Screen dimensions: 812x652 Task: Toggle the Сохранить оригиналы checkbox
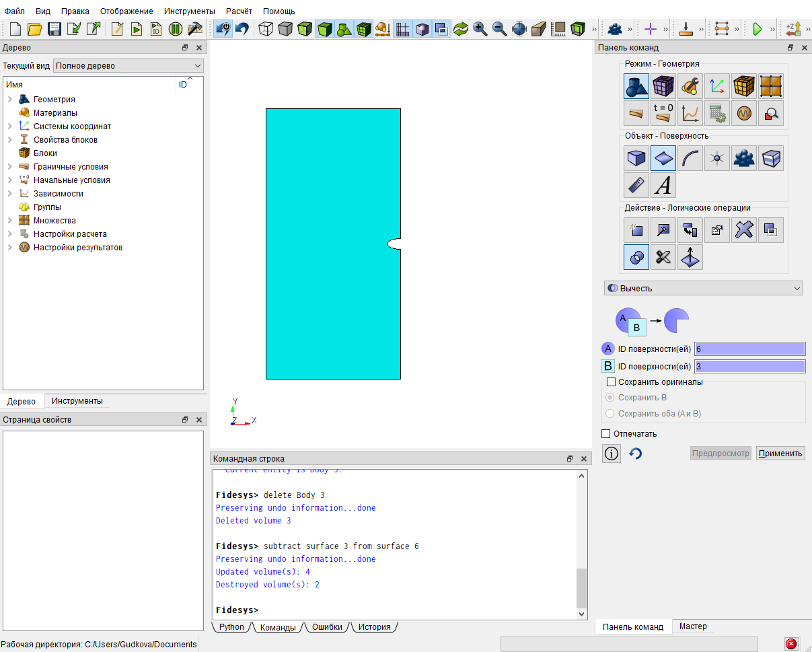612,382
